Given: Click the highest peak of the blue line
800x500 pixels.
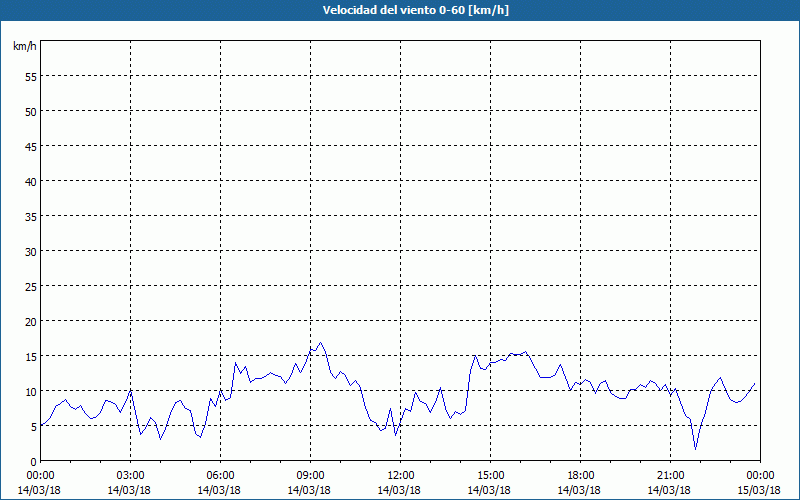Looking at the screenshot, I should pyautogui.click(x=320, y=343).
